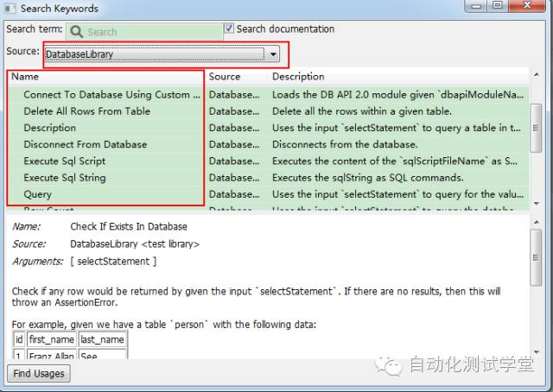The height and width of the screenshot is (392, 553).
Task: Click the DatabaseLibrary source combo box
Action: click(x=162, y=54)
